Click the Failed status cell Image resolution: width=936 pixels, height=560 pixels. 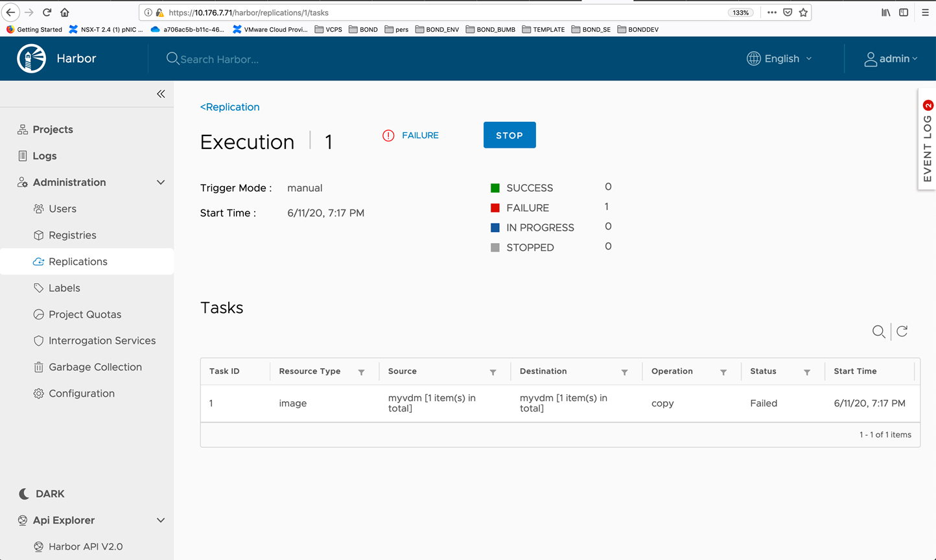(764, 403)
